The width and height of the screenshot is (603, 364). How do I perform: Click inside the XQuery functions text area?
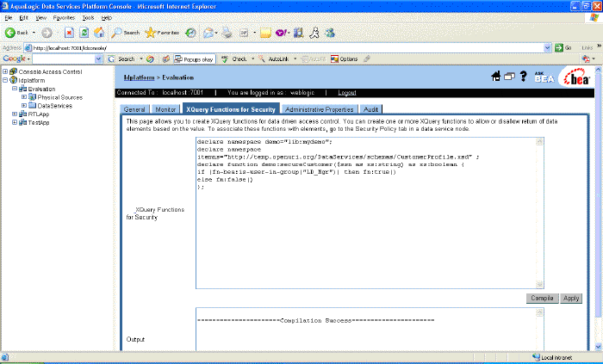tap(366, 213)
